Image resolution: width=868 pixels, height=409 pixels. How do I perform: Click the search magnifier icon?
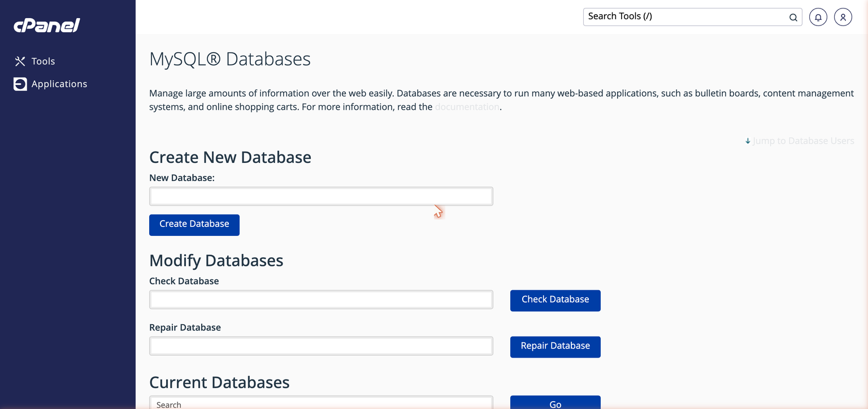click(x=793, y=17)
